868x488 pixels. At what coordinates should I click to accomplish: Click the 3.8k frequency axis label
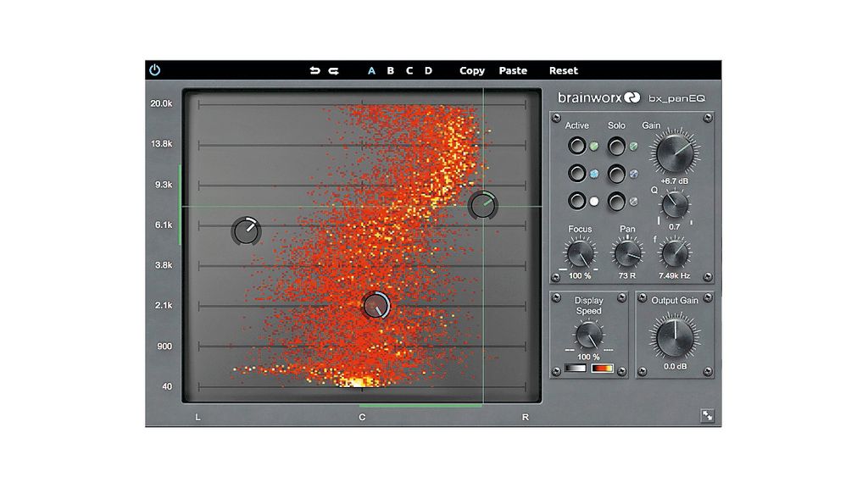(x=164, y=265)
